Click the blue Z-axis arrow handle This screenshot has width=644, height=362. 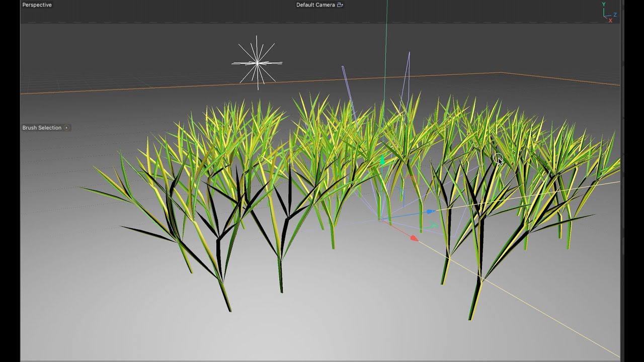[431, 212]
